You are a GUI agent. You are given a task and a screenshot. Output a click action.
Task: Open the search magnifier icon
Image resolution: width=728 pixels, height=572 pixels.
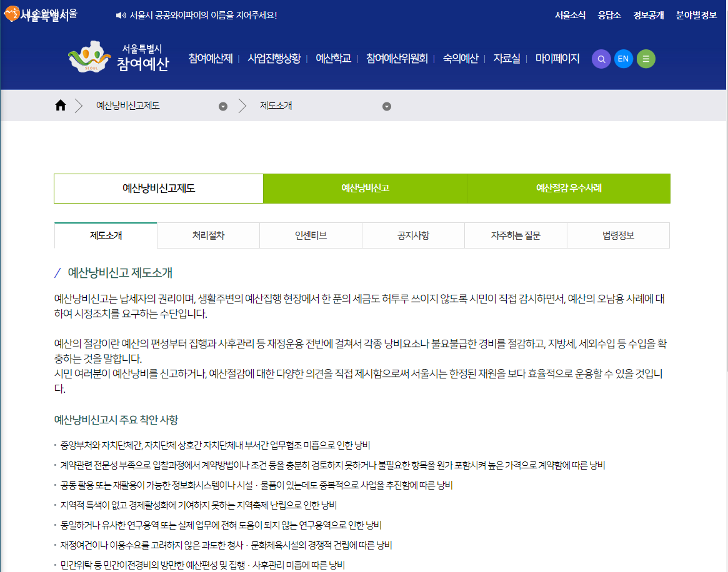[601, 59]
